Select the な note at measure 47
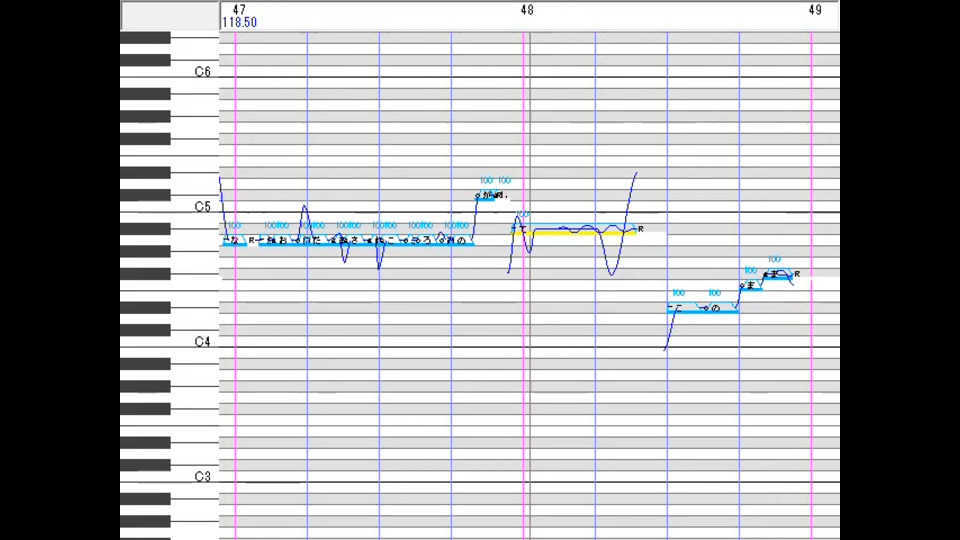The image size is (960, 540). tap(234, 241)
